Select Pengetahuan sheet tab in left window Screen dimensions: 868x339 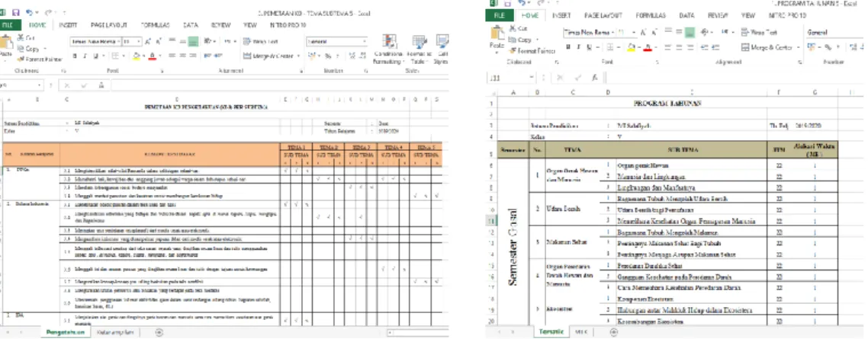(x=66, y=332)
